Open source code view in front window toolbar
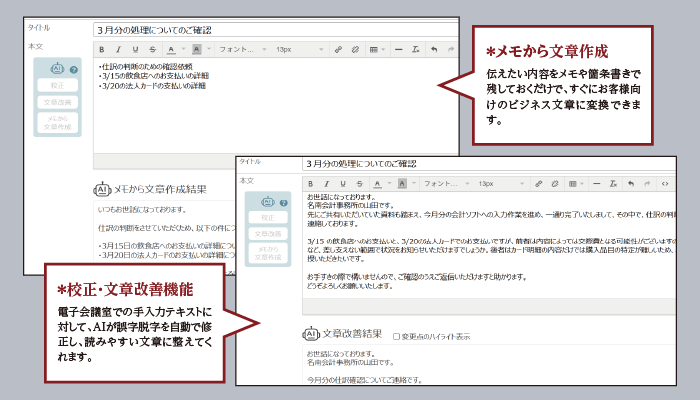The width and height of the screenshot is (700, 400). 665,183
